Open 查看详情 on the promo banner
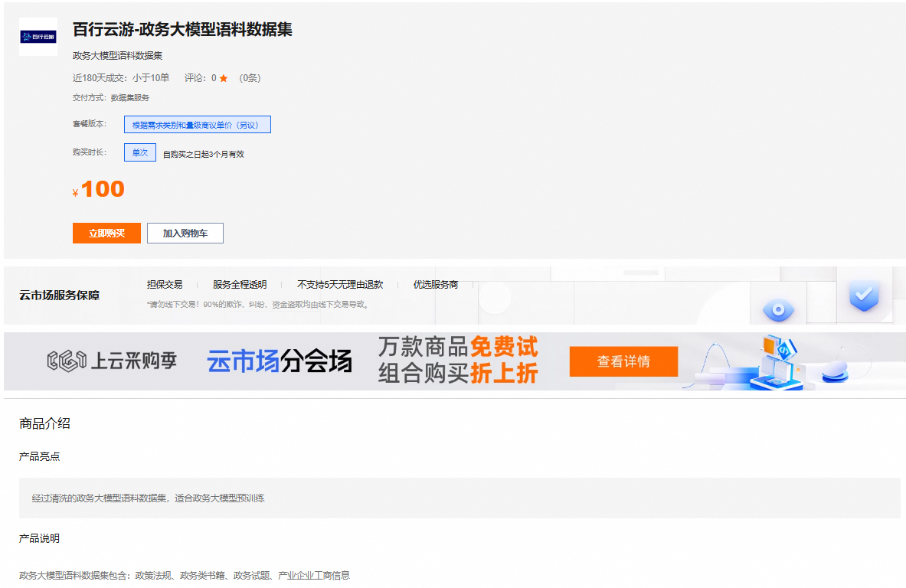Screen dimensions: 906x588 click(623, 361)
